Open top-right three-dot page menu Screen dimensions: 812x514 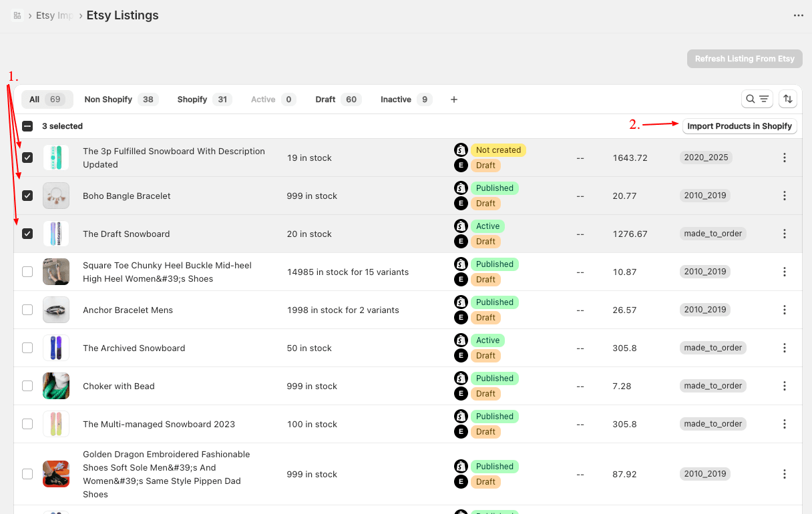[799, 15]
